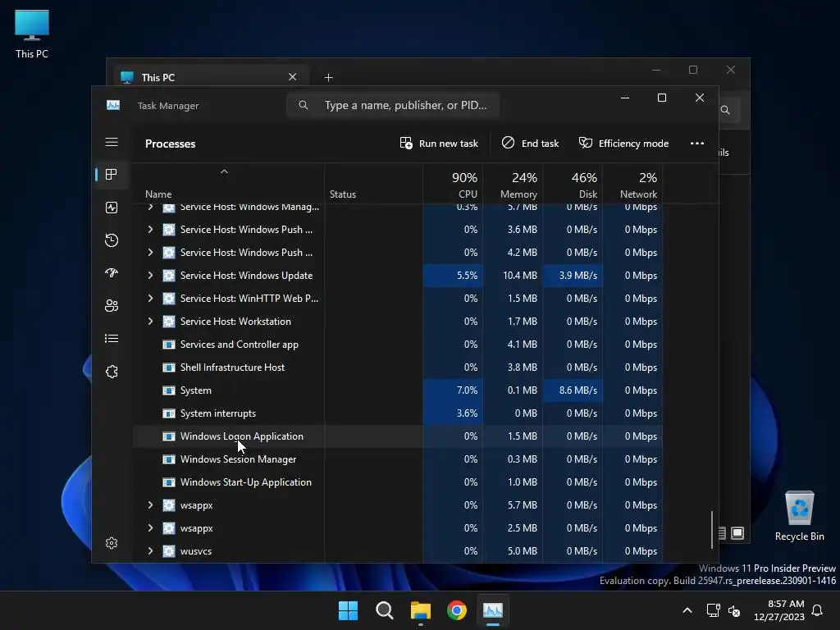The height and width of the screenshot is (630, 840).
Task: Open the three-dots more options menu
Action: (697, 143)
